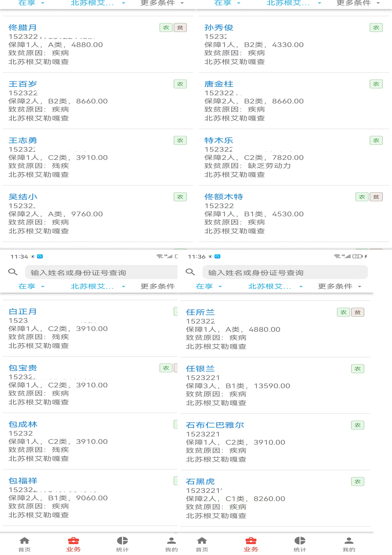Tap the 首页 home icon below 石黑虎's list
This screenshot has width=392, height=555.
[x=202, y=544]
